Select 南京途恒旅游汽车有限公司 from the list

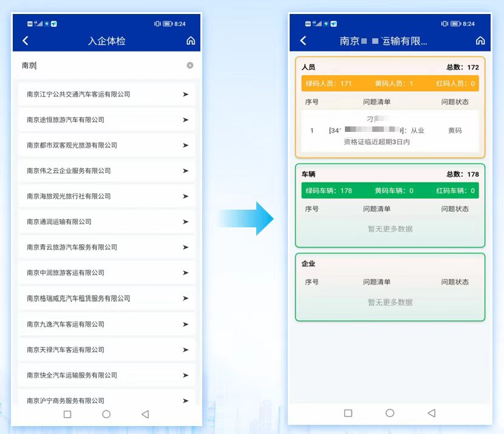click(107, 120)
